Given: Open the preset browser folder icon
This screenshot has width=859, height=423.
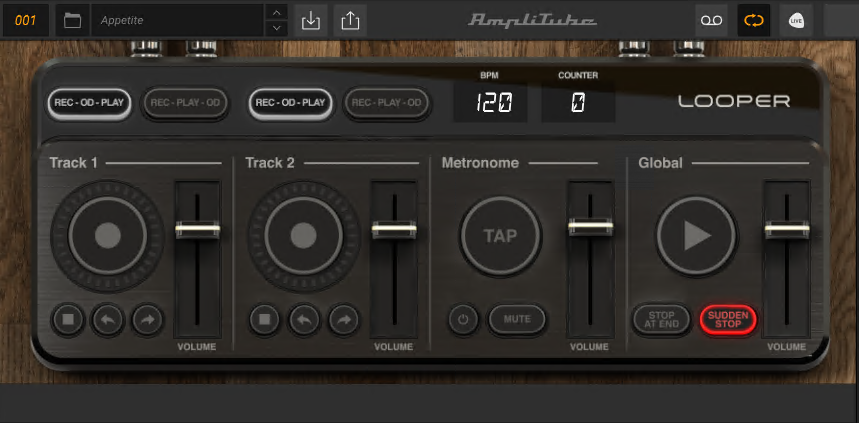Looking at the screenshot, I should pyautogui.click(x=71, y=19).
